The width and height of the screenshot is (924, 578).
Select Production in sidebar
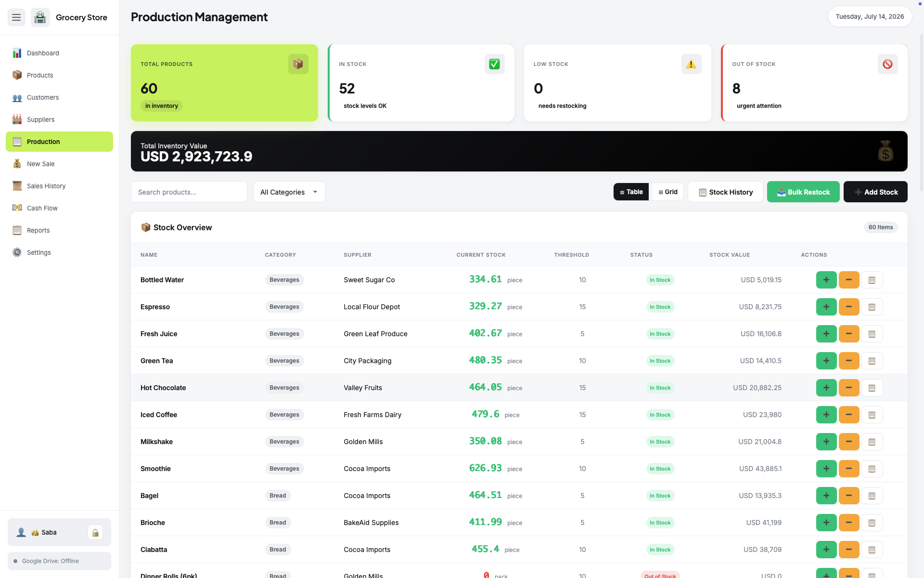tap(59, 142)
